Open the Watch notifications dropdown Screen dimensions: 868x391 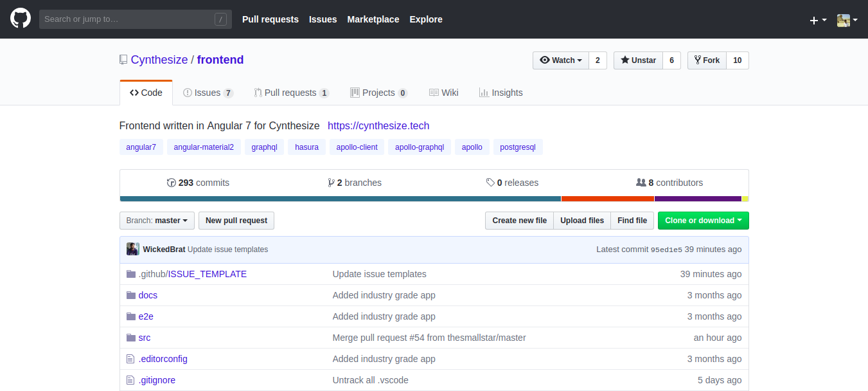(x=561, y=60)
